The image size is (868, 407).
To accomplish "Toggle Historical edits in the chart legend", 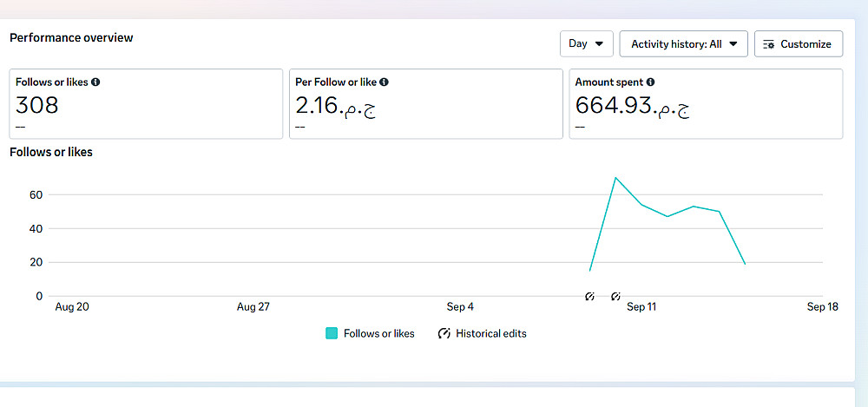I will (483, 333).
